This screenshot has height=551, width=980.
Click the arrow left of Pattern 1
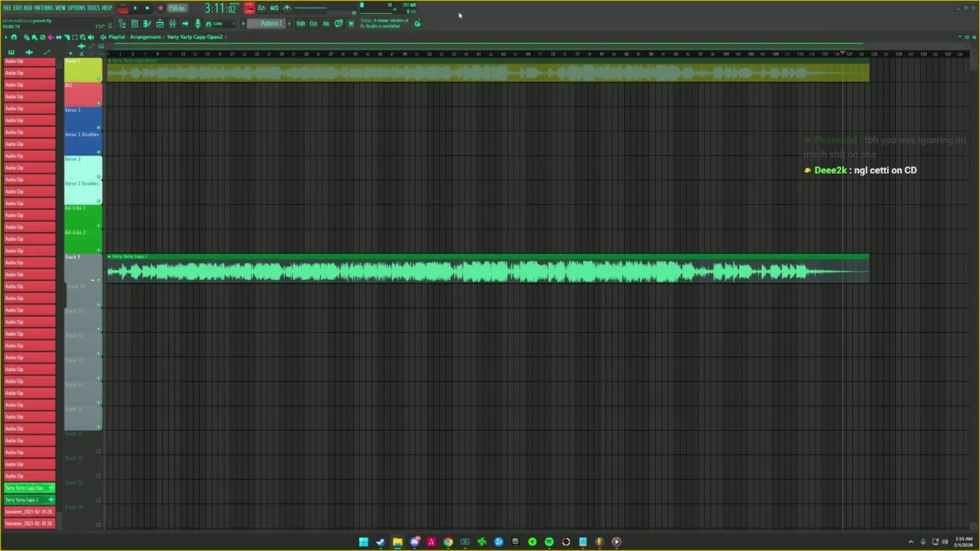243,24
